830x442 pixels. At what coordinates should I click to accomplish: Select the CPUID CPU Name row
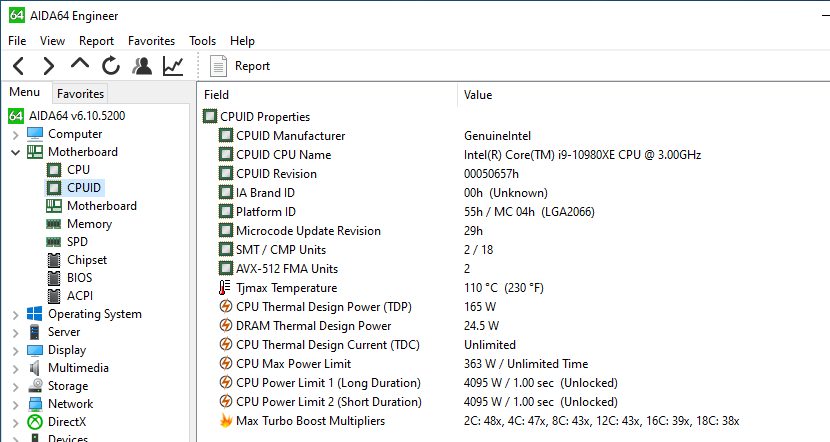click(x=284, y=155)
